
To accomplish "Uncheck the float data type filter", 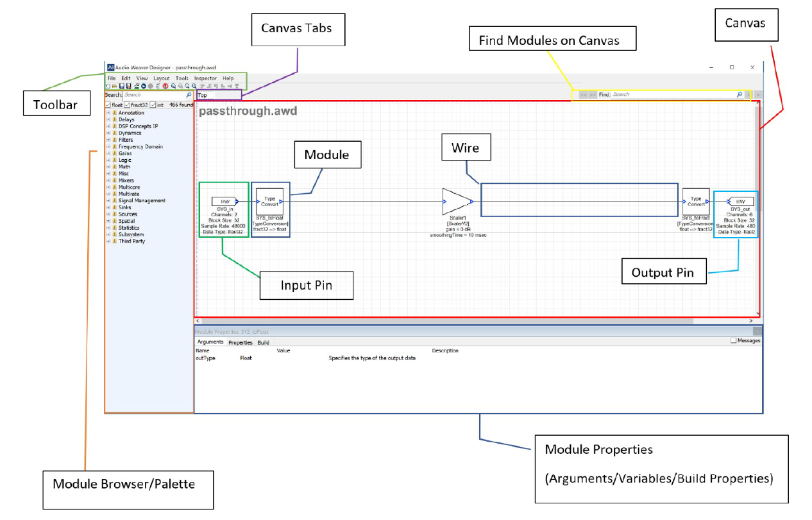I will [108, 105].
